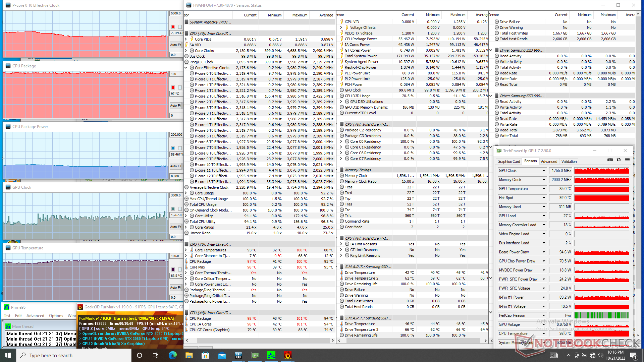Screen dimensions: 644x362
Task: Click GPU-Z refresh icon
Action: point(619,160)
